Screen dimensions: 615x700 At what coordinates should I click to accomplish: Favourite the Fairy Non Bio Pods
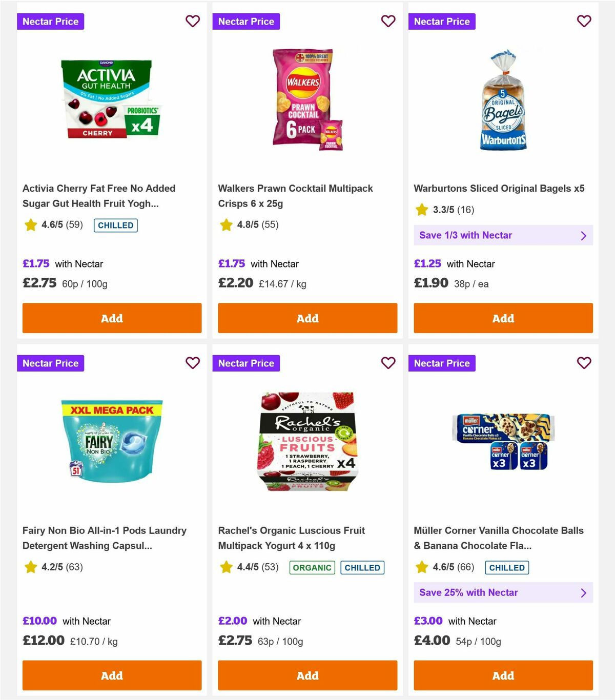[193, 363]
